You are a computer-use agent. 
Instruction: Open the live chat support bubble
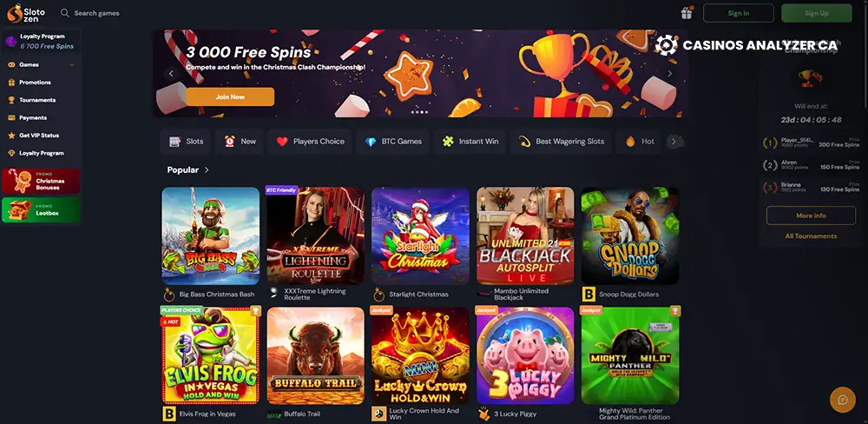pyautogui.click(x=843, y=400)
